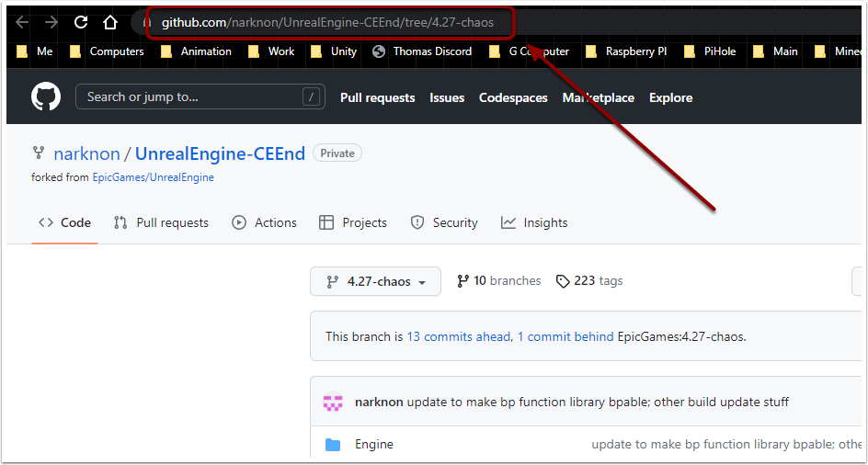Viewport: 868px width, 465px height.
Task: Click the Engine row commit message
Action: 726,444
